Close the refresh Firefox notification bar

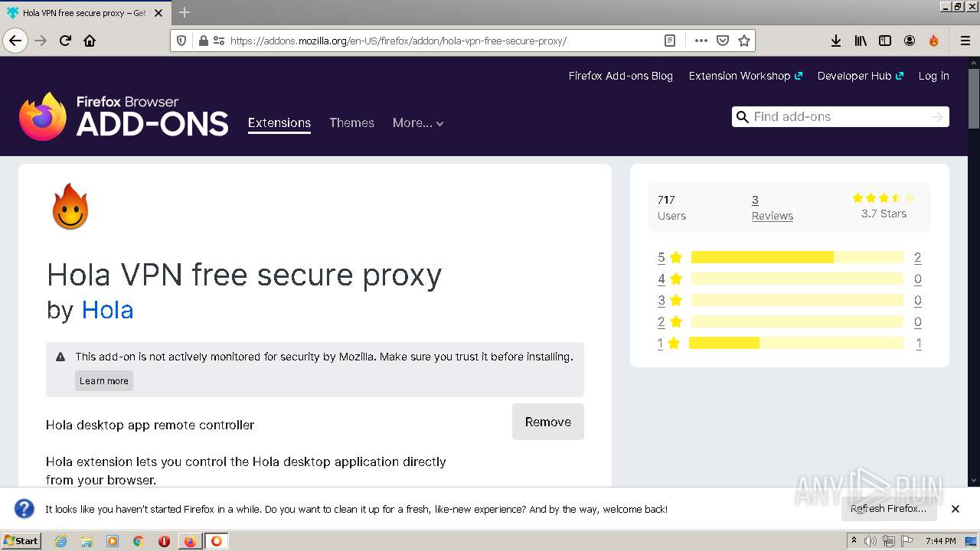coord(955,509)
